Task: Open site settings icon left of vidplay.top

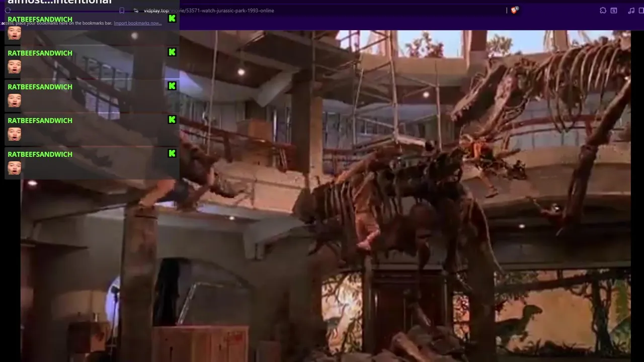Action: (136, 11)
